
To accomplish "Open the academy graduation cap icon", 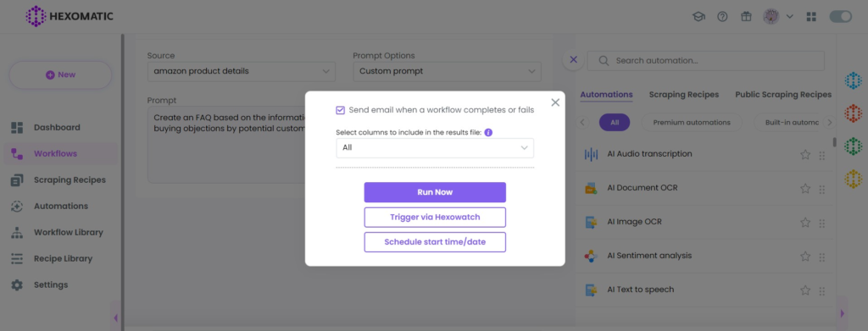I will point(698,17).
